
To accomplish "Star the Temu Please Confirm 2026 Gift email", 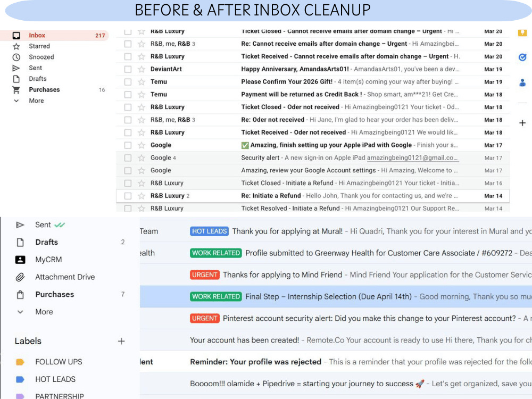I will (142, 82).
